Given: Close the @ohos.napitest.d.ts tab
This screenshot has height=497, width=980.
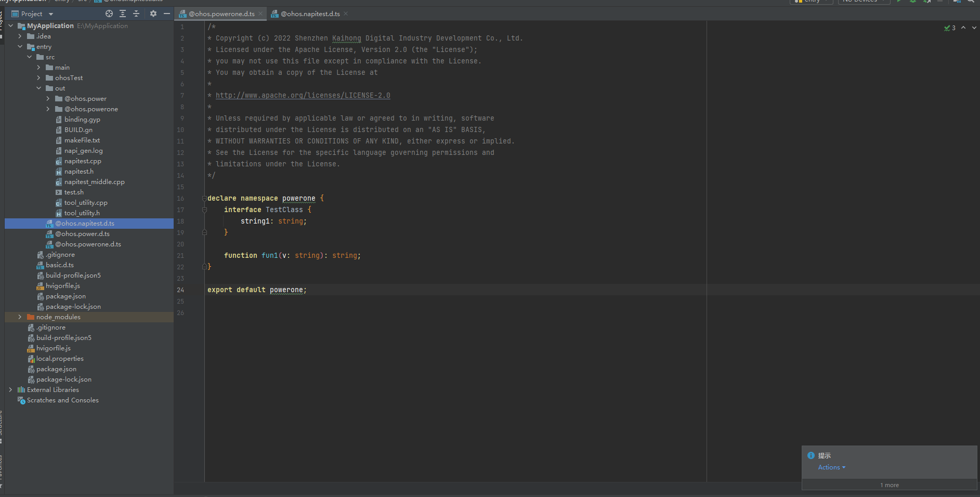Looking at the screenshot, I should (346, 14).
